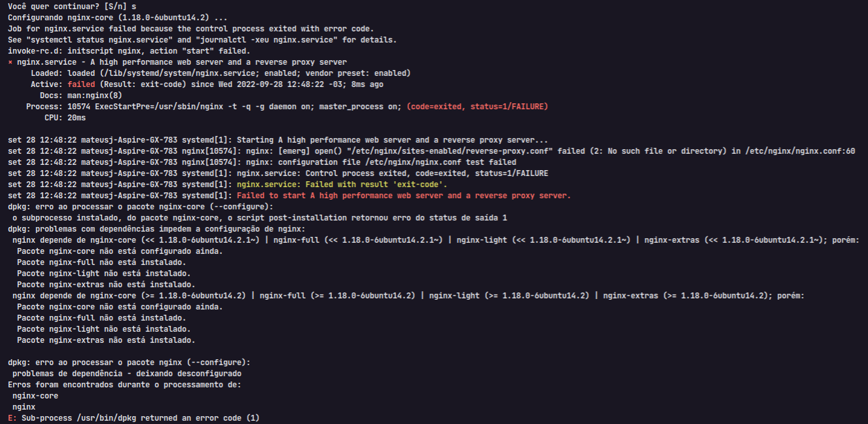Click the red 'failed' status word
Image resolution: width=868 pixels, height=424 pixels.
pos(81,84)
